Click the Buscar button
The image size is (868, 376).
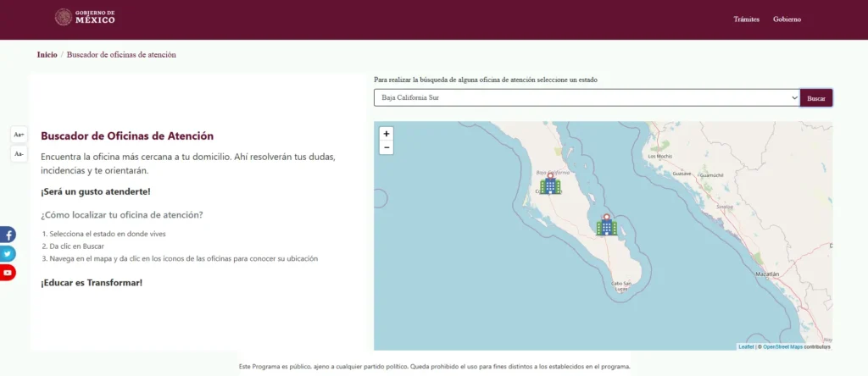816,98
